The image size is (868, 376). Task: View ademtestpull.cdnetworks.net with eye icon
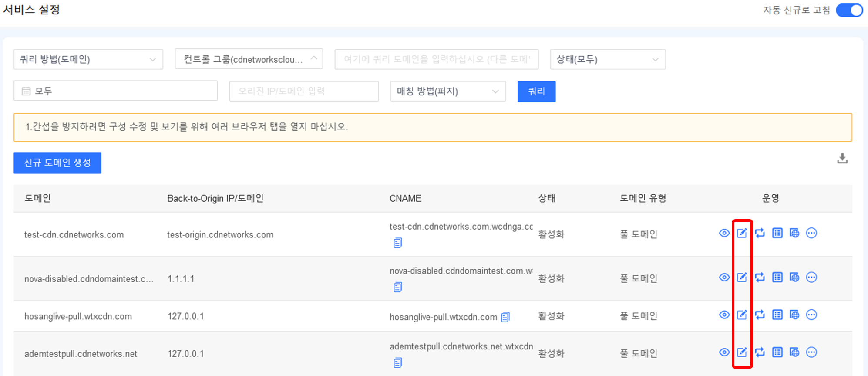[x=724, y=352]
